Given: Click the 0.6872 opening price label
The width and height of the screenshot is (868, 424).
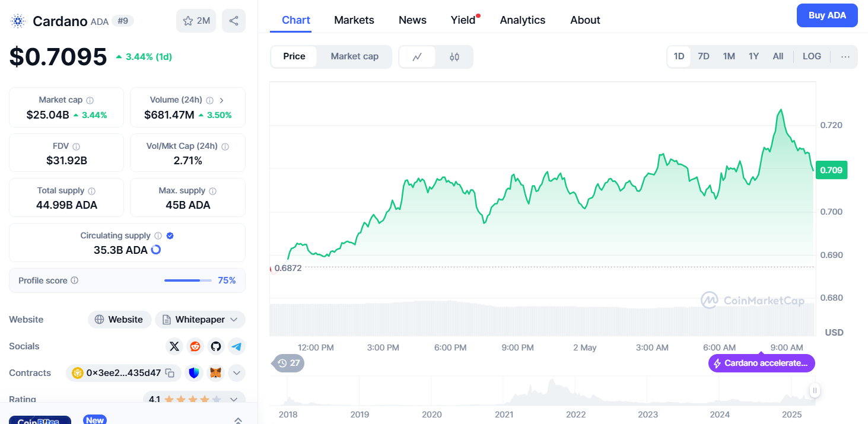Looking at the screenshot, I should click(288, 268).
